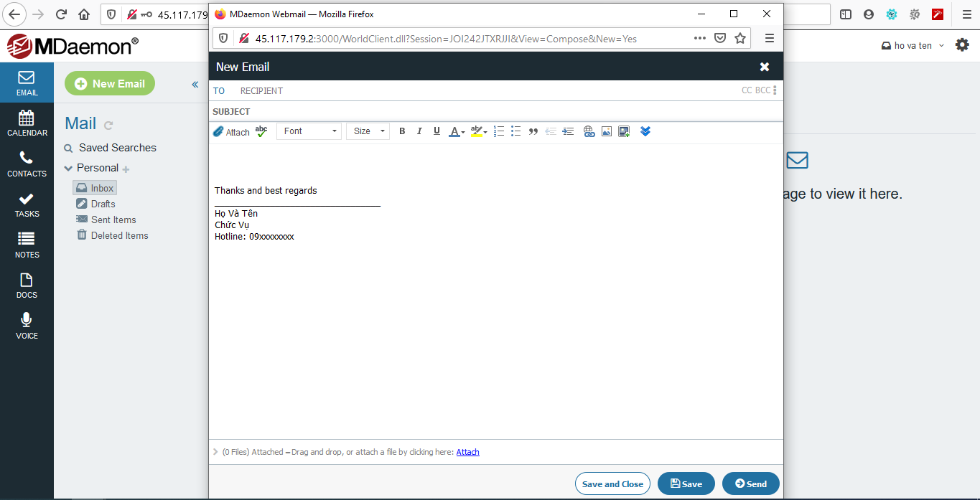Open the ho va ten account dropdown
Image resolution: width=980 pixels, height=500 pixels.
click(913, 45)
